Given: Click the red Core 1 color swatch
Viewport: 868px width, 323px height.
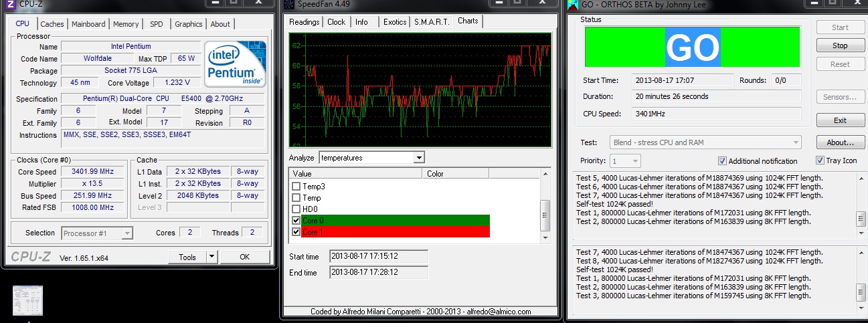Looking at the screenshot, I should point(396,232).
